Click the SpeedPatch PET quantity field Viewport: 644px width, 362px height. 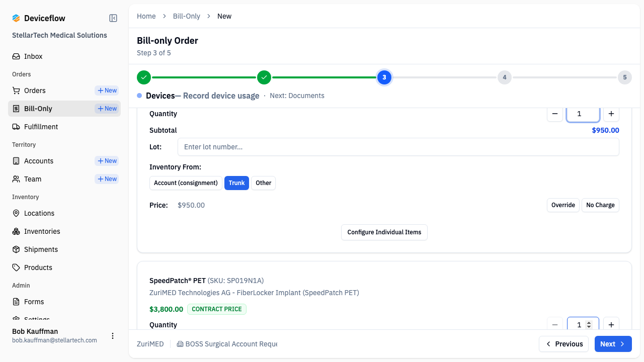tap(583, 325)
